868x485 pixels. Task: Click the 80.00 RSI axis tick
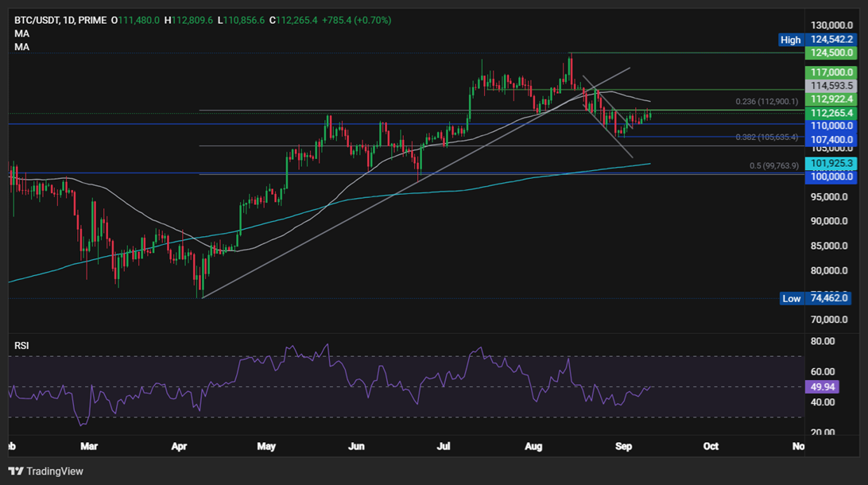pyautogui.click(x=822, y=342)
